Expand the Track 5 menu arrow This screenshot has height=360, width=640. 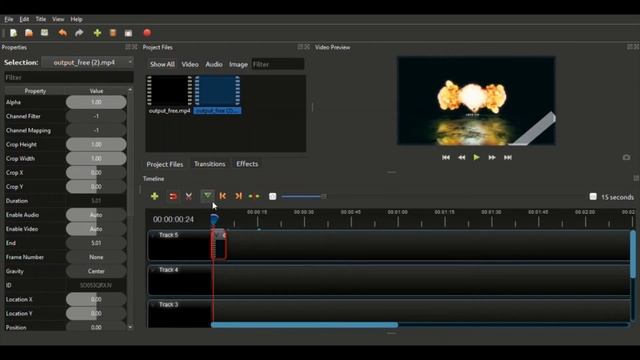[x=153, y=235]
